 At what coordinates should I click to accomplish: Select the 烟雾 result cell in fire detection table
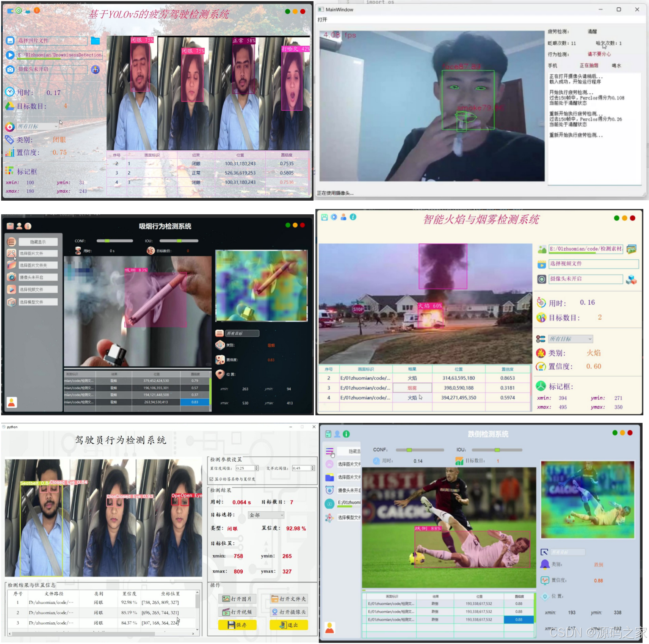coord(412,388)
